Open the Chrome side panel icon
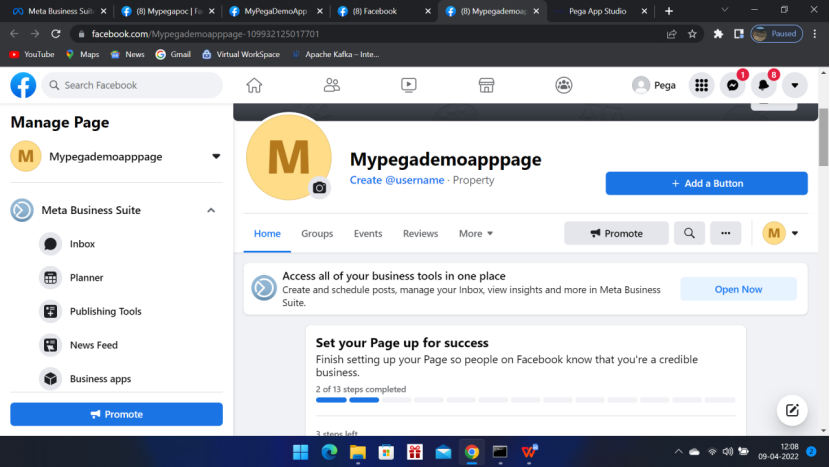The height and width of the screenshot is (467, 830). [738, 34]
